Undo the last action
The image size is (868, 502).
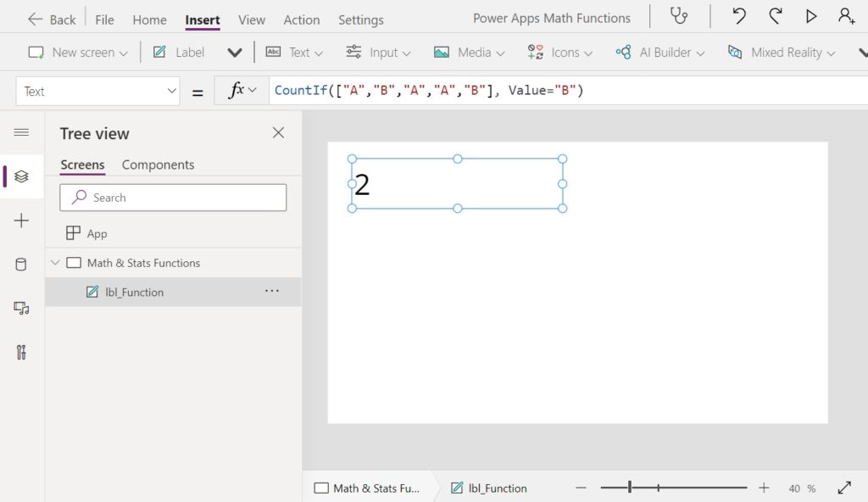(x=738, y=16)
